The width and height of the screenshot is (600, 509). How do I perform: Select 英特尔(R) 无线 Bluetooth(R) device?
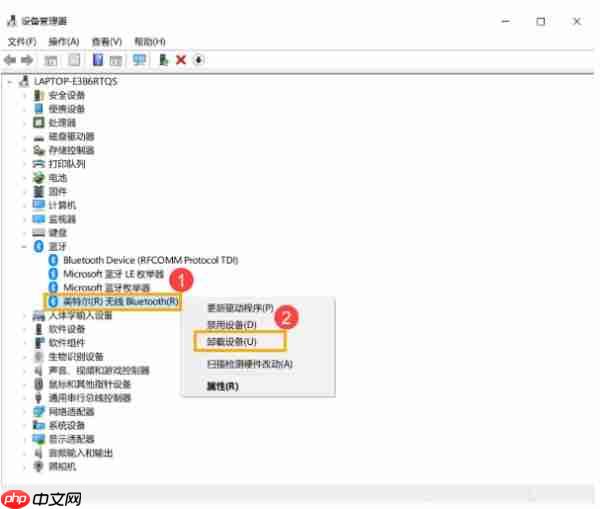[121, 301]
